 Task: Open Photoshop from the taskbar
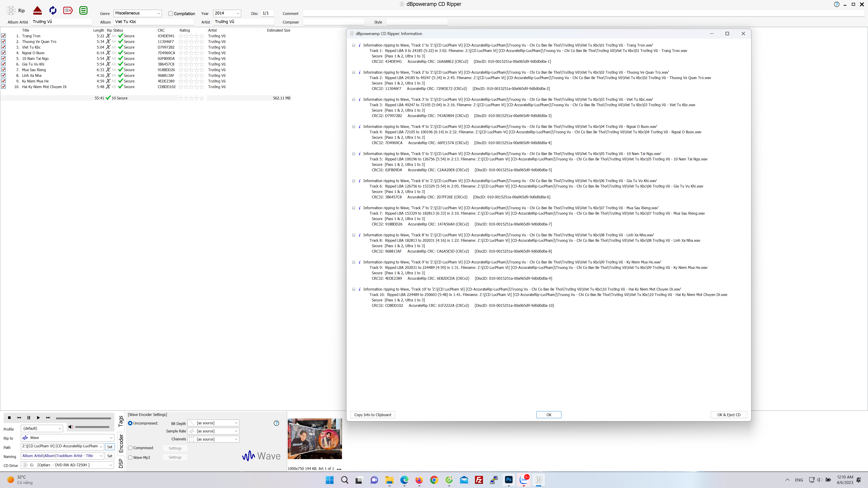coord(509,480)
